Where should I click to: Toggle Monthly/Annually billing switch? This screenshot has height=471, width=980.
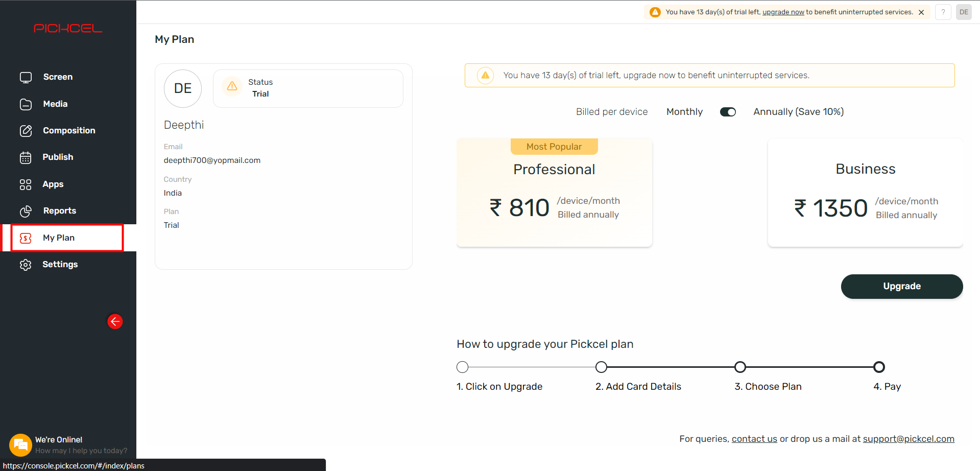click(728, 112)
